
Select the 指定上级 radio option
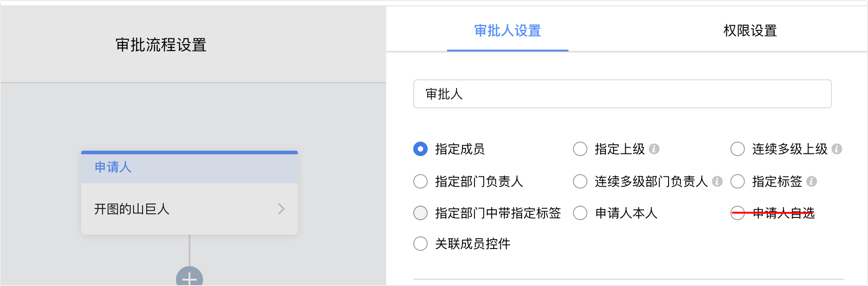coord(580,149)
